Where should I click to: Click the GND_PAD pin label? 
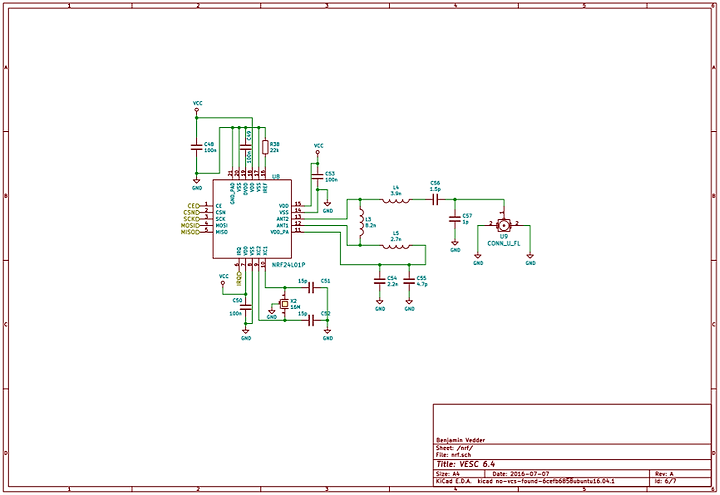click(x=232, y=193)
